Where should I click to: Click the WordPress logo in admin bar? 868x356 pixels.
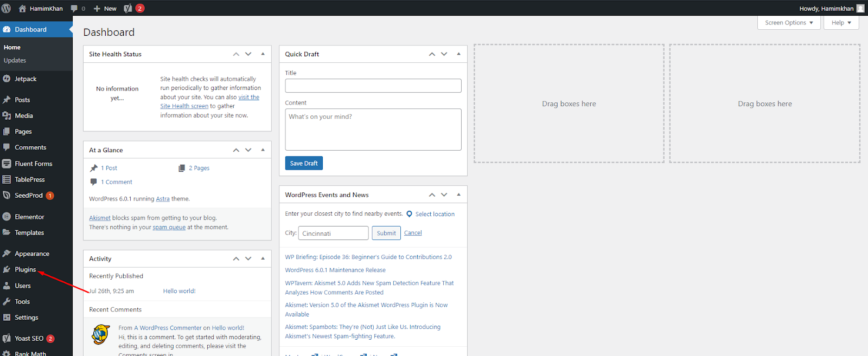7,8
